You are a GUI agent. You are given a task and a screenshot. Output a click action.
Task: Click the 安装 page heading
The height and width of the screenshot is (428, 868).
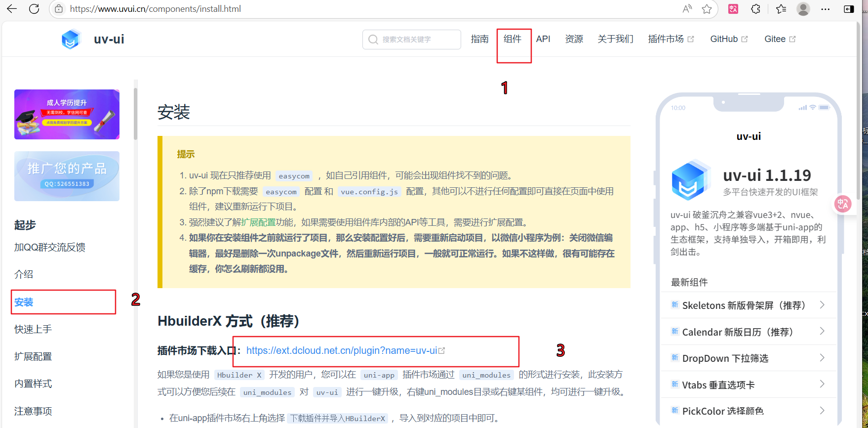174,112
